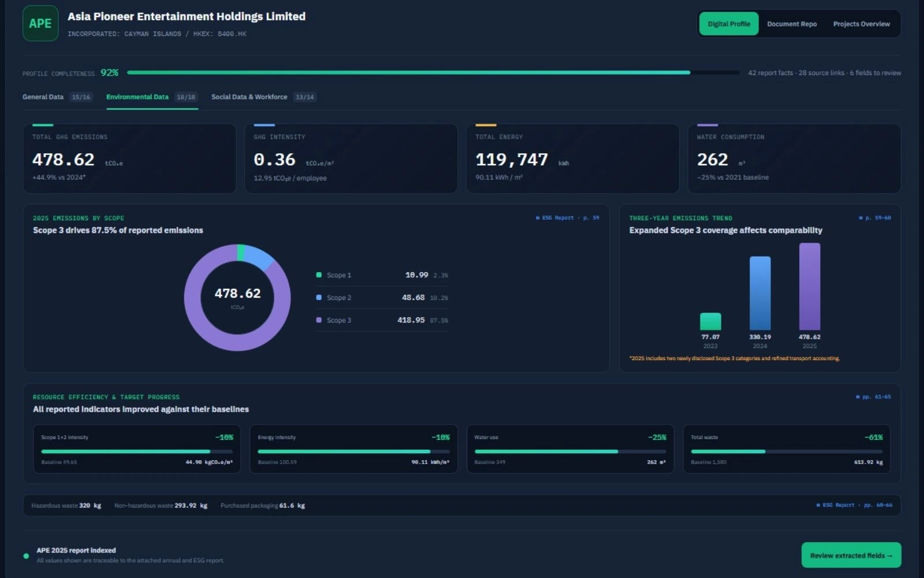Click the Review extracted fields button

coord(851,555)
